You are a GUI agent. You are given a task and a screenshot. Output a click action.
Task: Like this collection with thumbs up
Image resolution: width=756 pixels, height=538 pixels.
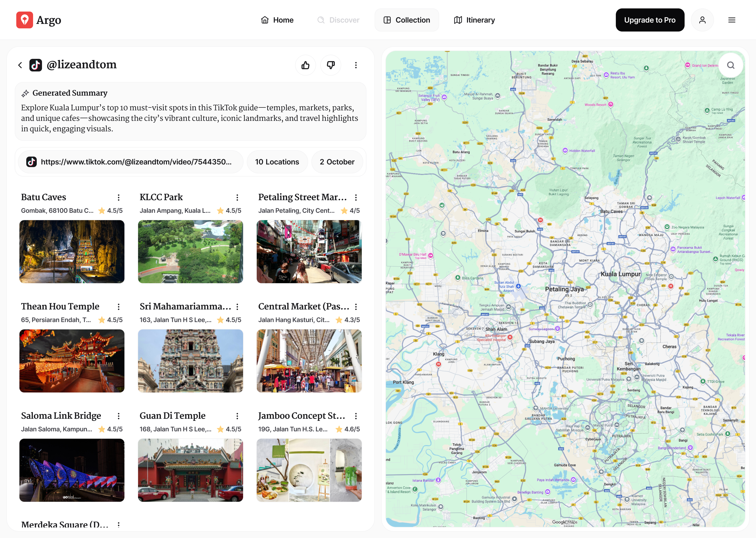coord(305,65)
